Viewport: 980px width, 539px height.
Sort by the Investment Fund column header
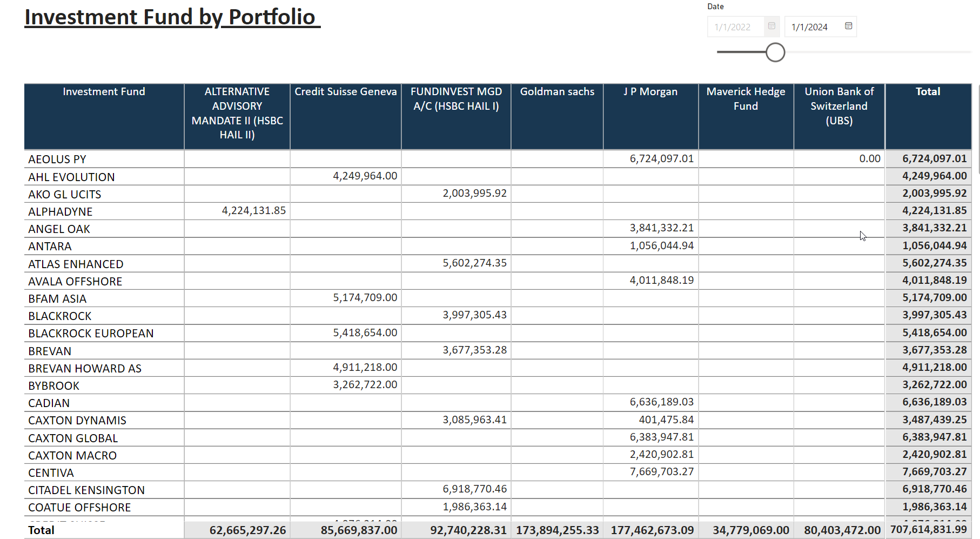(104, 92)
